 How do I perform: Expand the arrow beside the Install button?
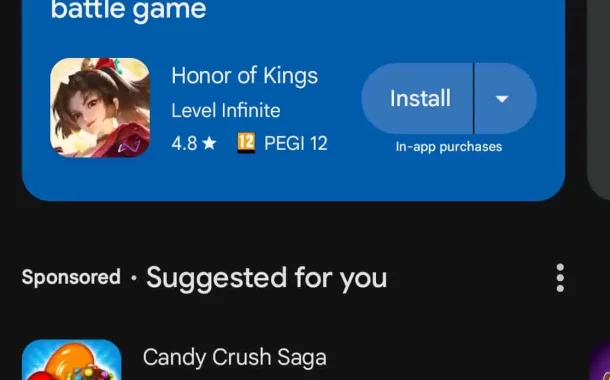click(x=505, y=98)
